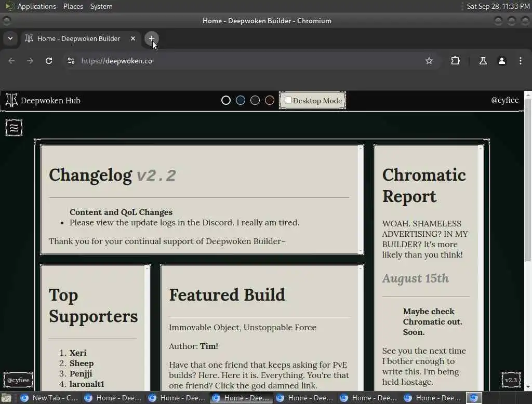Enable the Desktop Mode checkbox
Screen dimensions: 532x404
click(288, 100)
